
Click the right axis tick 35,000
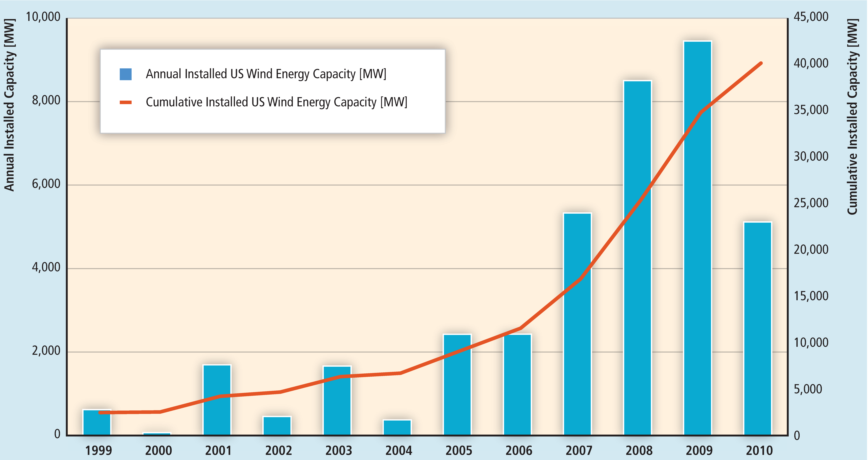(811, 110)
